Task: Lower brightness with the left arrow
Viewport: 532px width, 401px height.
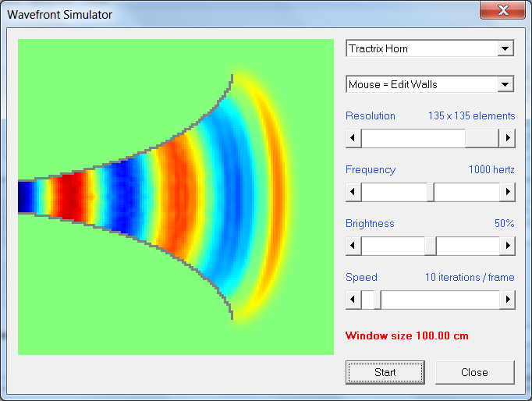Action: pyautogui.click(x=353, y=246)
